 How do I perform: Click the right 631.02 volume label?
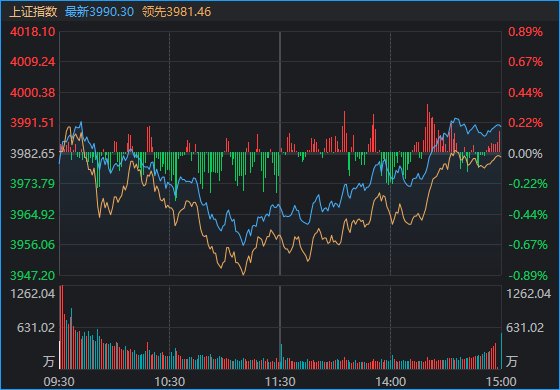(525, 327)
